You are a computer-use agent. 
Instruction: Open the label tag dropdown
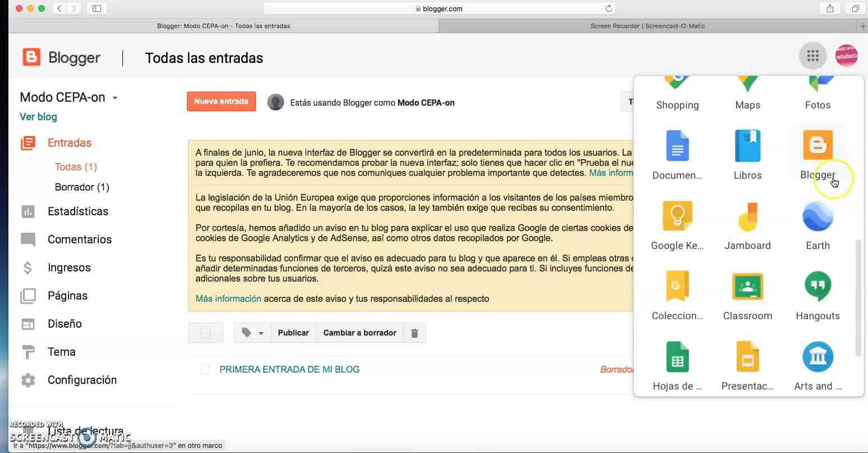point(253,333)
